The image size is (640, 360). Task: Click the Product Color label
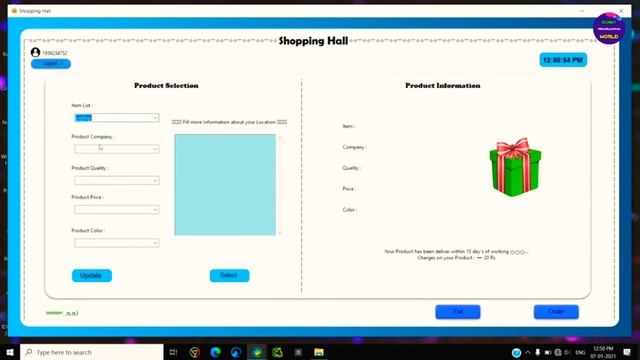click(x=88, y=231)
